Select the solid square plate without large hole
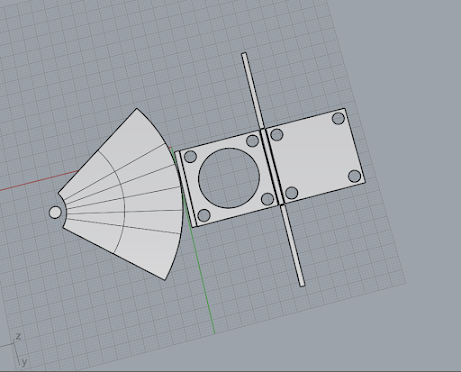 point(315,155)
